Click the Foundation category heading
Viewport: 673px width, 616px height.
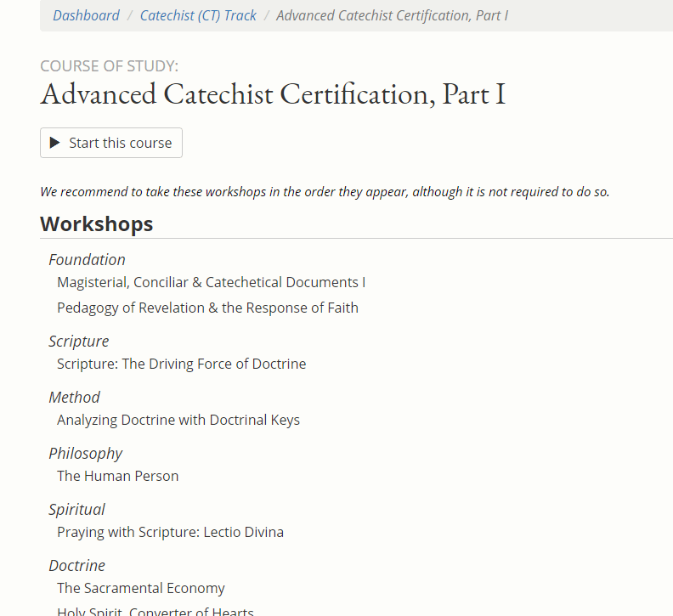coord(88,260)
